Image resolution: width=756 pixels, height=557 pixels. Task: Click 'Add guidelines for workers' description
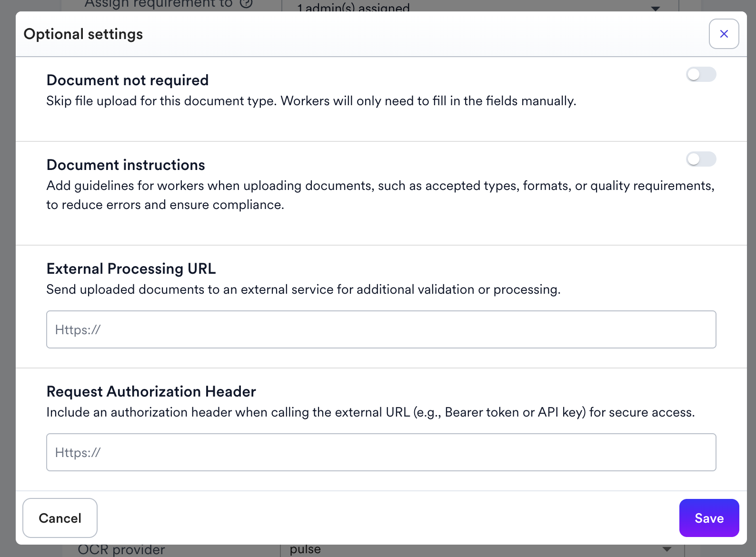coord(380,195)
